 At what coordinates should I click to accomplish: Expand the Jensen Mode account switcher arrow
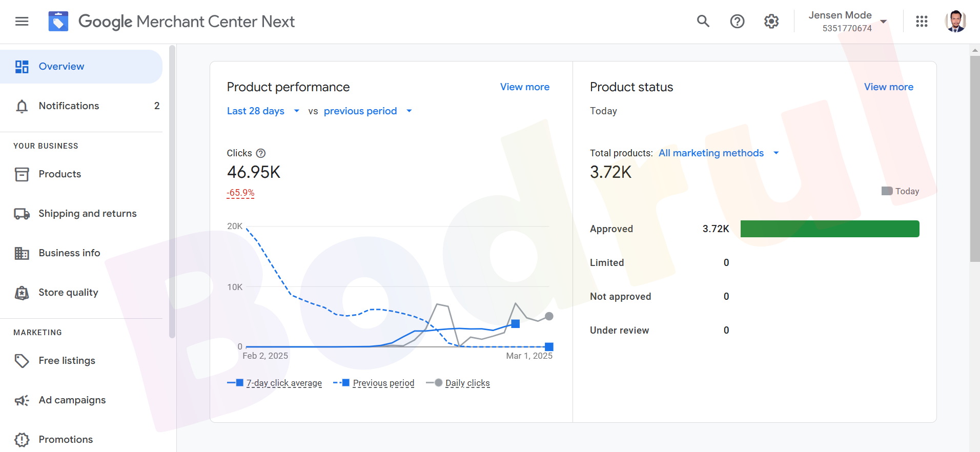[884, 22]
